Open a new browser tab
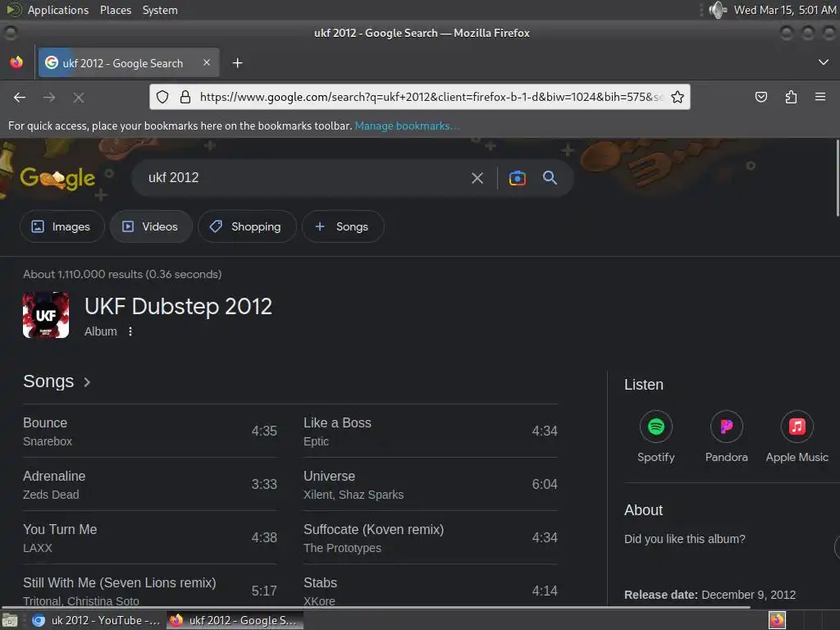The image size is (840, 630). 237,63
